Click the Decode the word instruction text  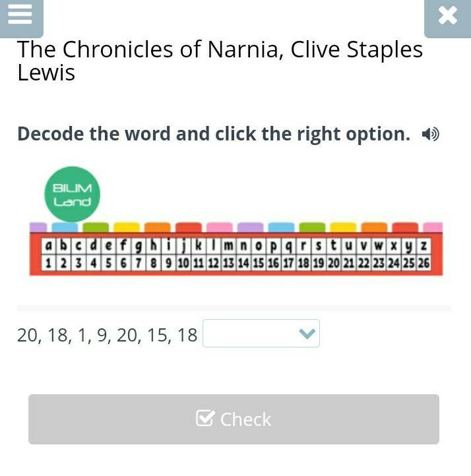[214, 134]
